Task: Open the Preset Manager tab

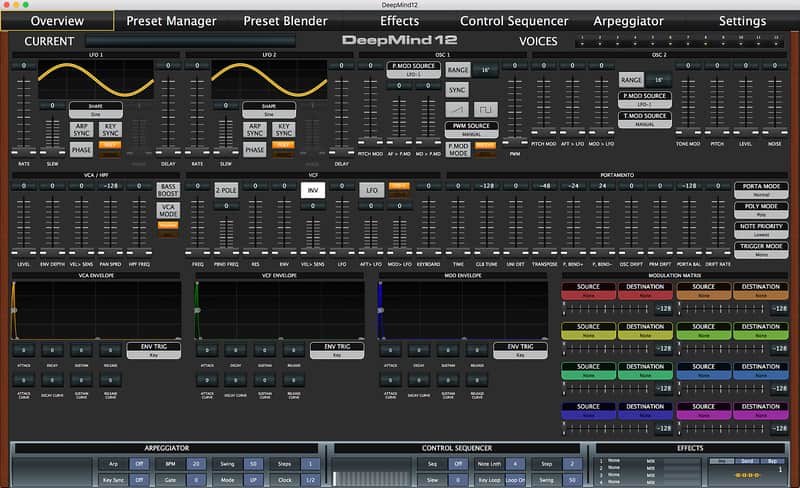Action: 171,21
